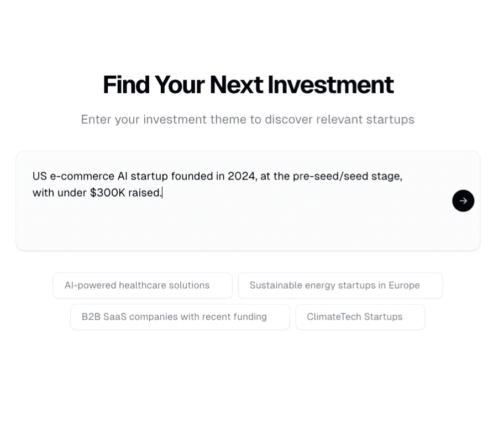Click the "Enter your investment theme" subtitle
This screenshot has height=423, width=504.
tap(248, 119)
